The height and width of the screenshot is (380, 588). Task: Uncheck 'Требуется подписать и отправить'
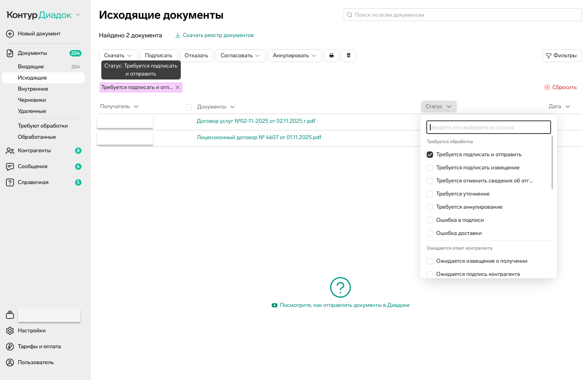(x=430, y=155)
